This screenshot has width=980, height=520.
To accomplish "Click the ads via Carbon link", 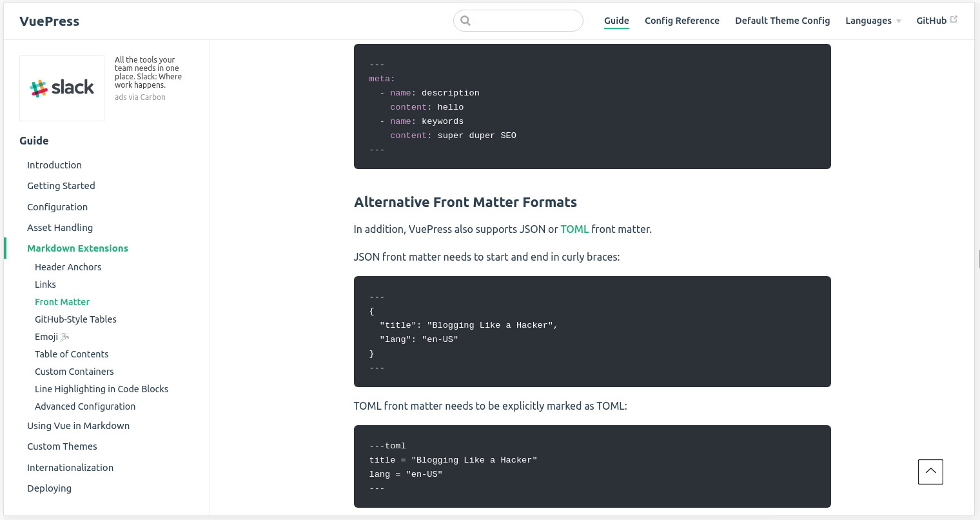I will (140, 97).
